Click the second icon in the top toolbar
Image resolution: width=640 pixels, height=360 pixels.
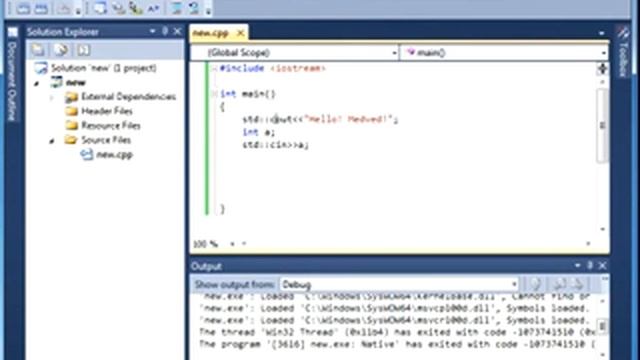pos(41,8)
